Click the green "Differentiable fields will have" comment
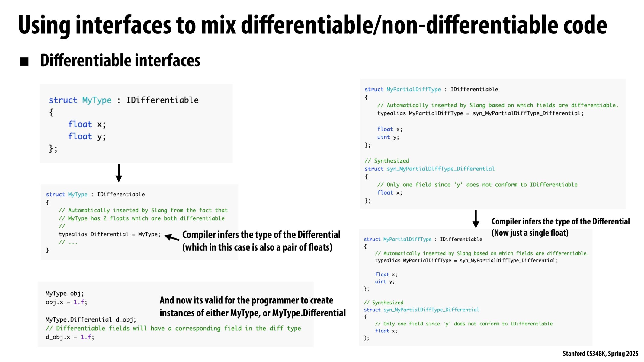644x362 pixels. [x=173, y=328]
